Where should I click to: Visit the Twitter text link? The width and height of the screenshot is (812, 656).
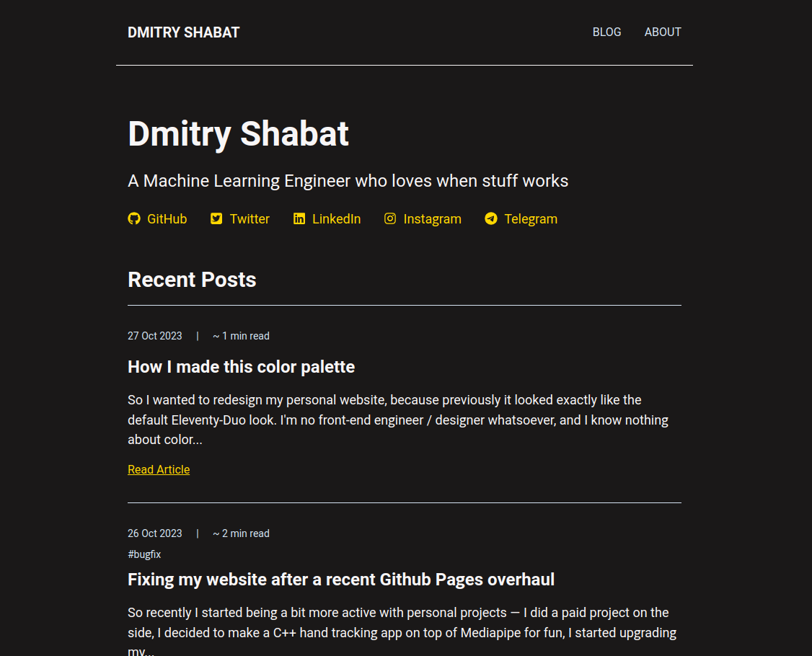[250, 219]
